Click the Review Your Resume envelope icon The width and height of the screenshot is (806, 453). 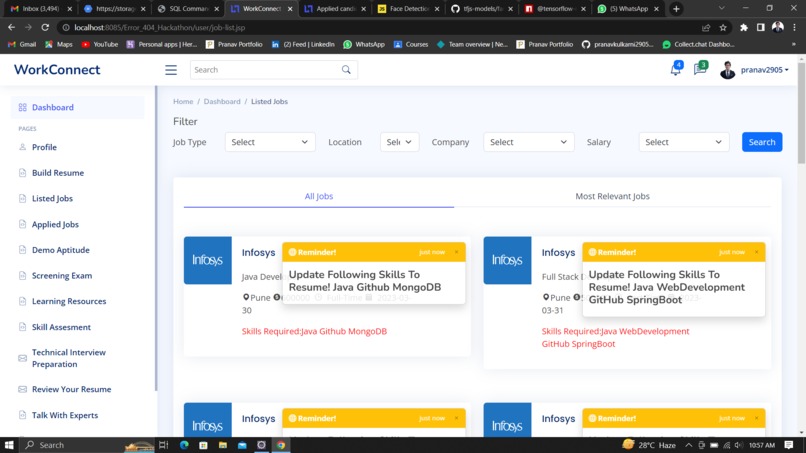click(x=23, y=389)
